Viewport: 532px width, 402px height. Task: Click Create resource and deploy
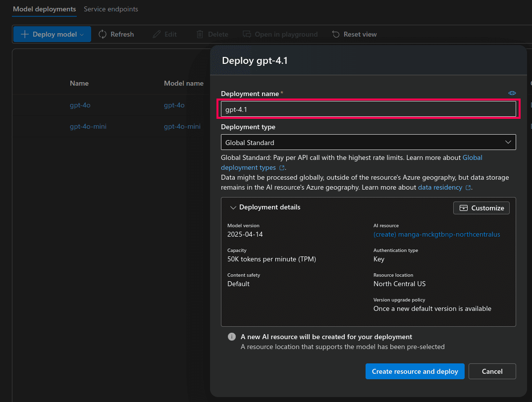pyautogui.click(x=415, y=371)
